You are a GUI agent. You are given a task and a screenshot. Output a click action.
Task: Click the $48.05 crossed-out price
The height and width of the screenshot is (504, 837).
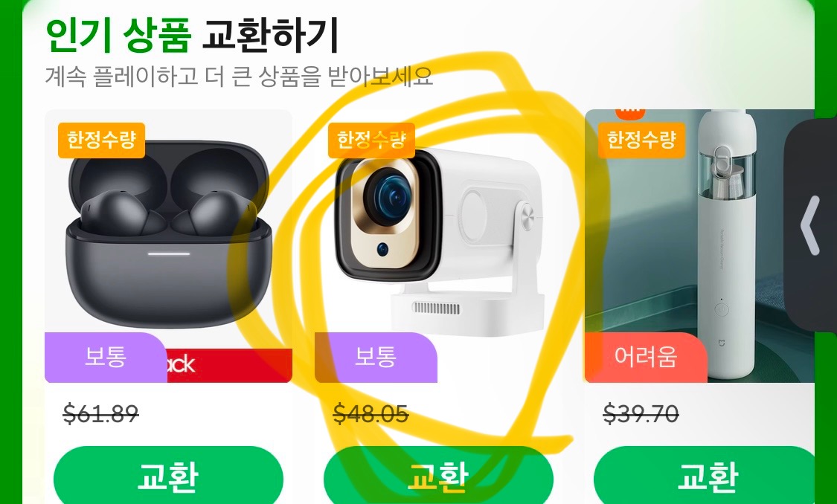(371, 413)
